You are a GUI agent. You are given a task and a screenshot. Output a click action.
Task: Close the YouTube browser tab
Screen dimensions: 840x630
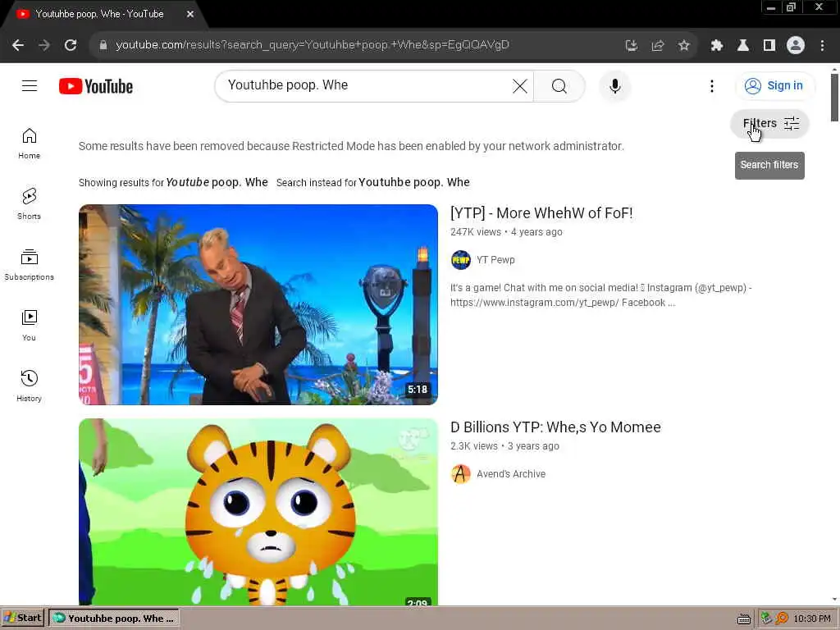190,14
